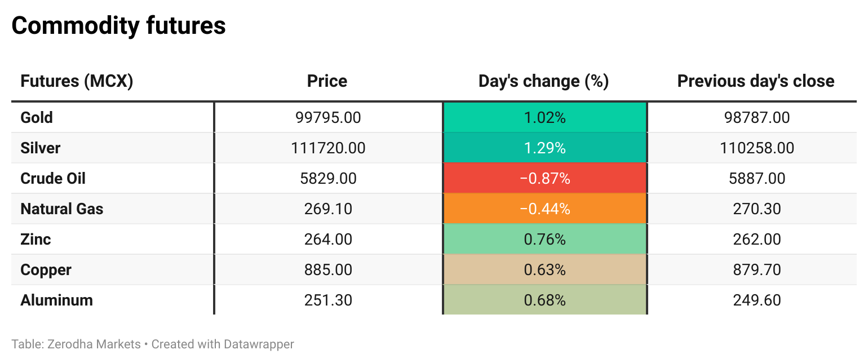Image resolution: width=868 pixels, height=363 pixels.
Task: Click the Previous day's close header
Action: [x=755, y=81]
